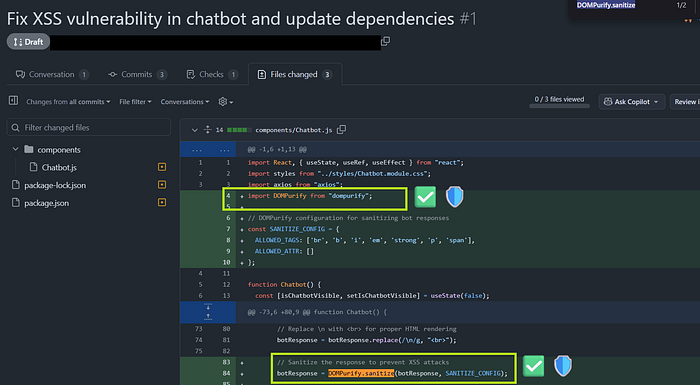Click the package.json file icon
The image size is (700, 385).
coord(16,203)
